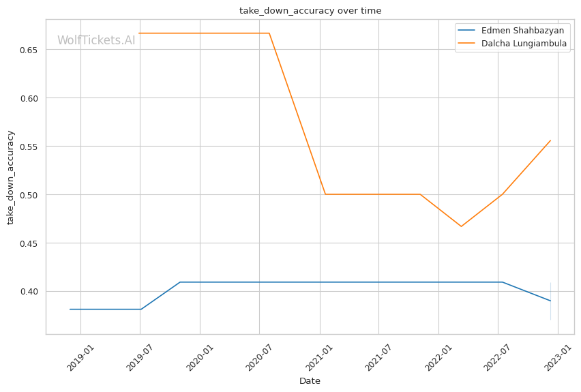Click the left start of the blue line
Screen dimensions: 581x392
click(x=70, y=310)
